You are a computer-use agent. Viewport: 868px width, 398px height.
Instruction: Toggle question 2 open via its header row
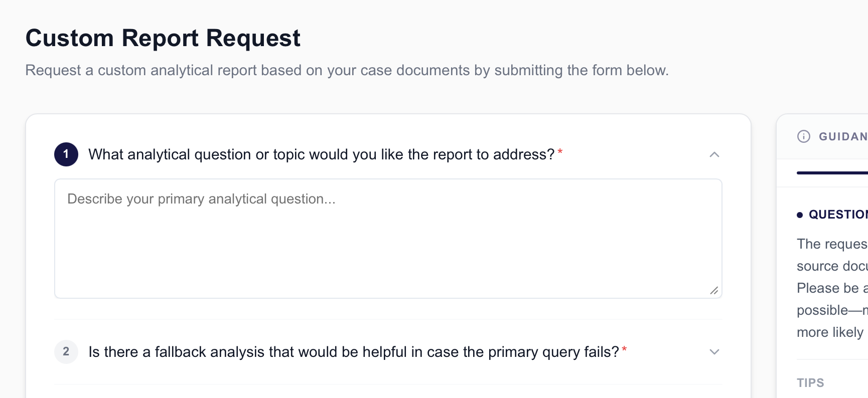351,352
